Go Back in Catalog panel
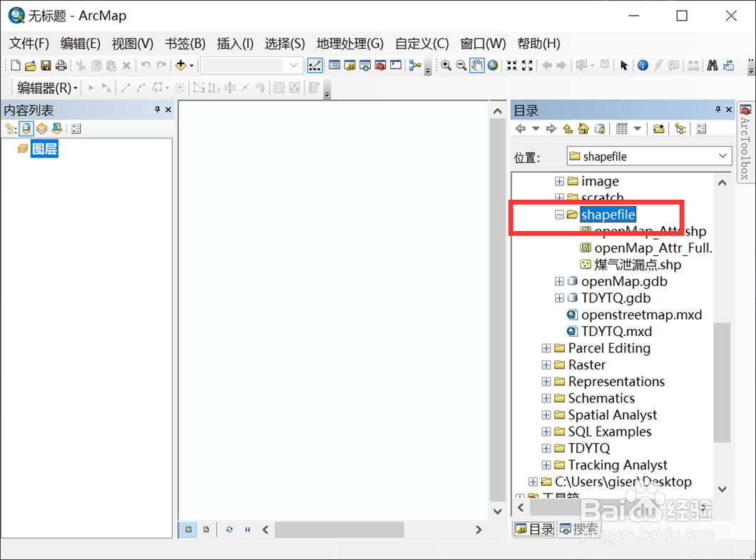This screenshot has width=756, height=560. pyautogui.click(x=521, y=129)
